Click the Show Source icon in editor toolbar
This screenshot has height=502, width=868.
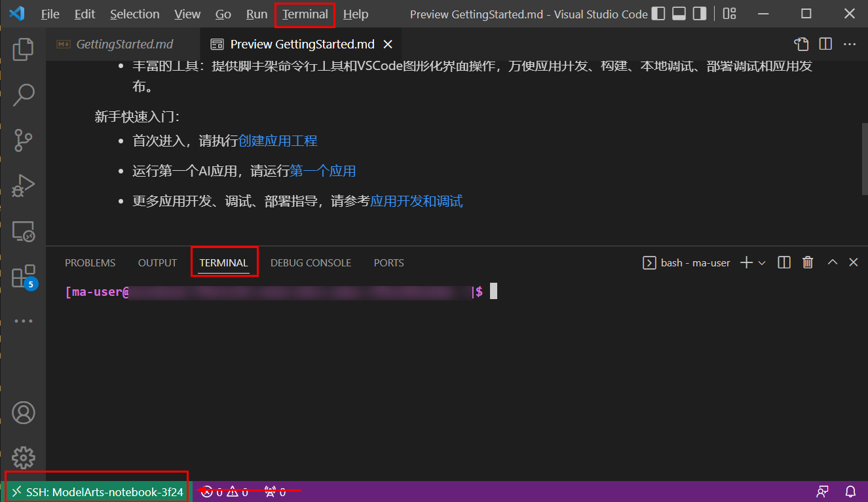tap(801, 44)
